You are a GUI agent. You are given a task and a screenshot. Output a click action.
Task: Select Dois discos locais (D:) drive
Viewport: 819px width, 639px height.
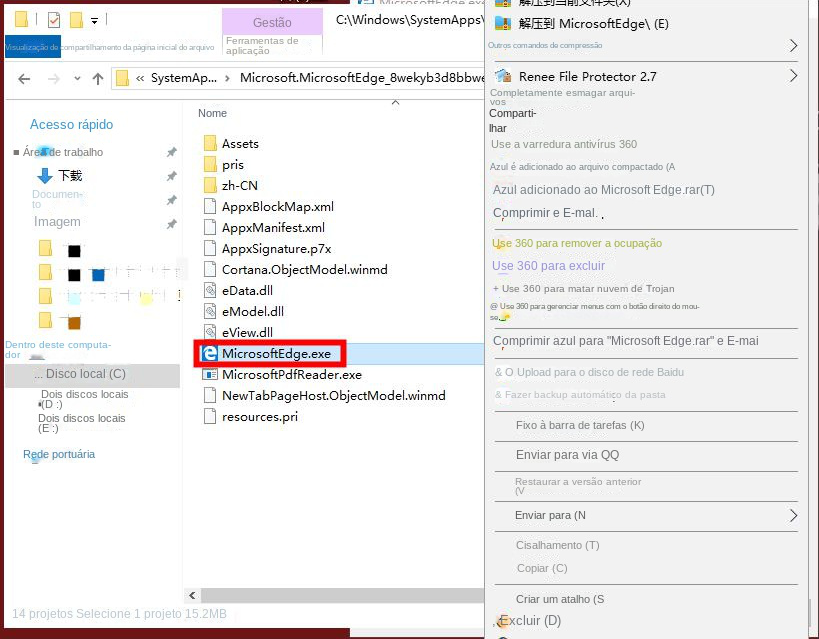point(84,399)
